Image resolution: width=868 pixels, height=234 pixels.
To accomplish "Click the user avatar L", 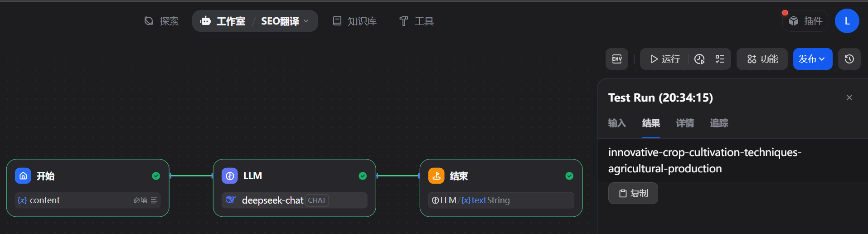I will [x=847, y=21].
